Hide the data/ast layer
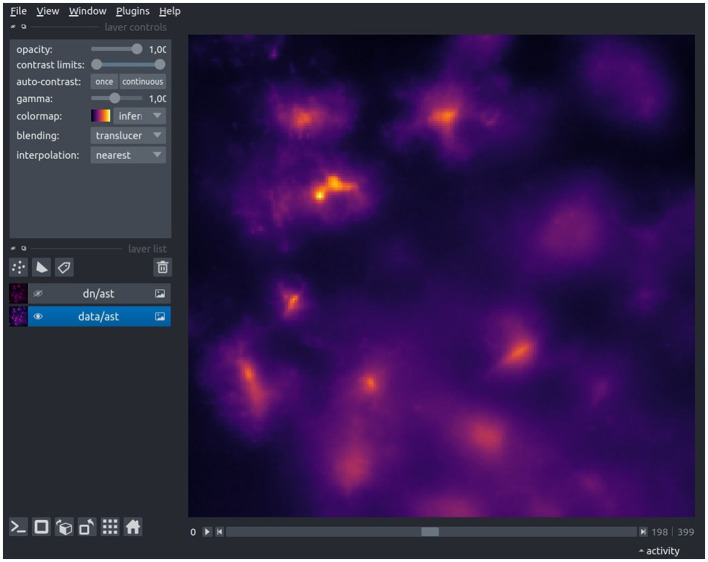 click(38, 316)
